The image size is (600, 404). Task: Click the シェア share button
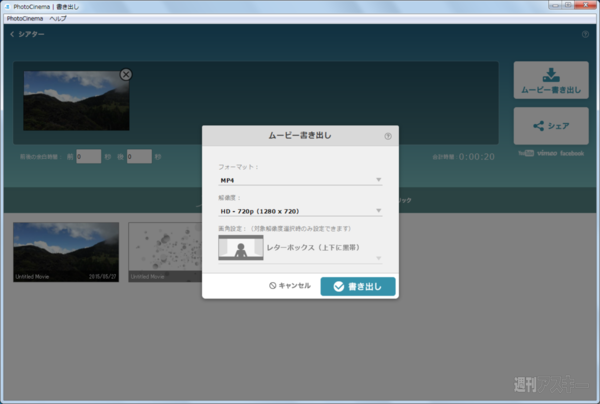pyautogui.click(x=551, y=126)
